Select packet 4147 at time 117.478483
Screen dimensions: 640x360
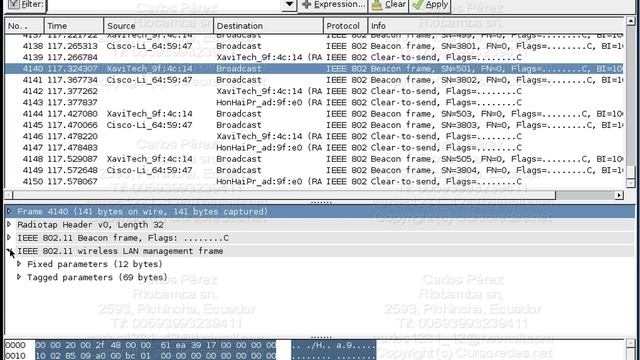(x=314, y=148)
